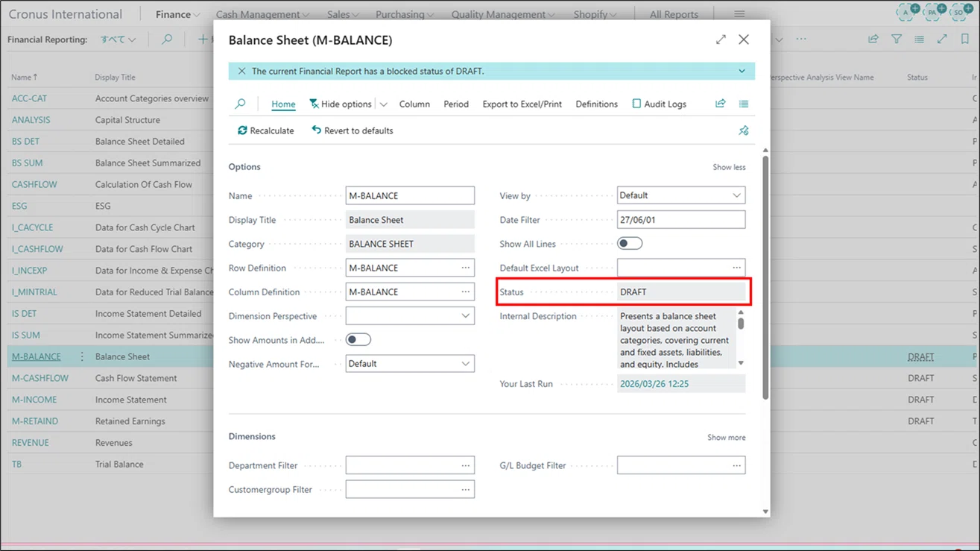The width and height of the screenshot is (980, 551).
Task: Select the Home tab in the dialog
Action: (283, 104)
